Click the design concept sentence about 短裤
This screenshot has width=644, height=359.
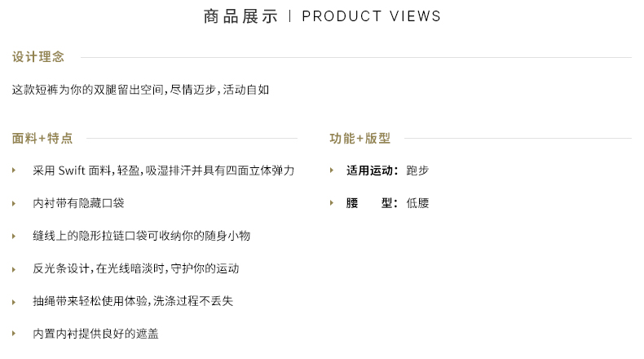pos(140,90)
